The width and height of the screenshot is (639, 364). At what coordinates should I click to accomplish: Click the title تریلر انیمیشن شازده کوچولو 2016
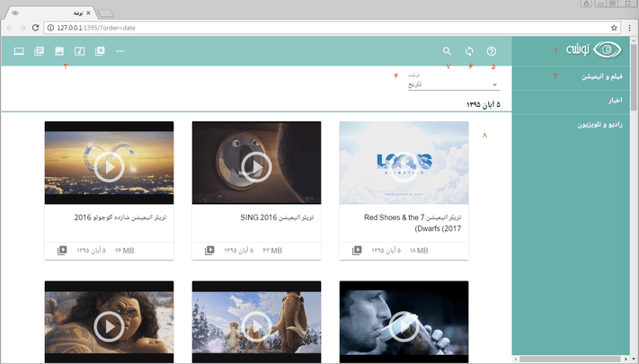click(120, 218)
